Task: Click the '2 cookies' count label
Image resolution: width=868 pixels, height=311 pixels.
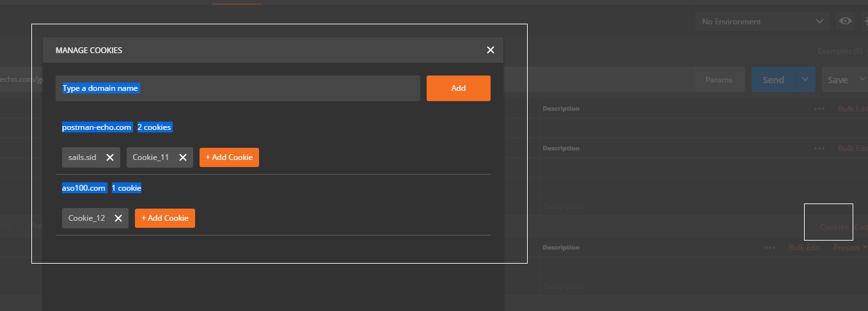Action: tap(154, 127)
